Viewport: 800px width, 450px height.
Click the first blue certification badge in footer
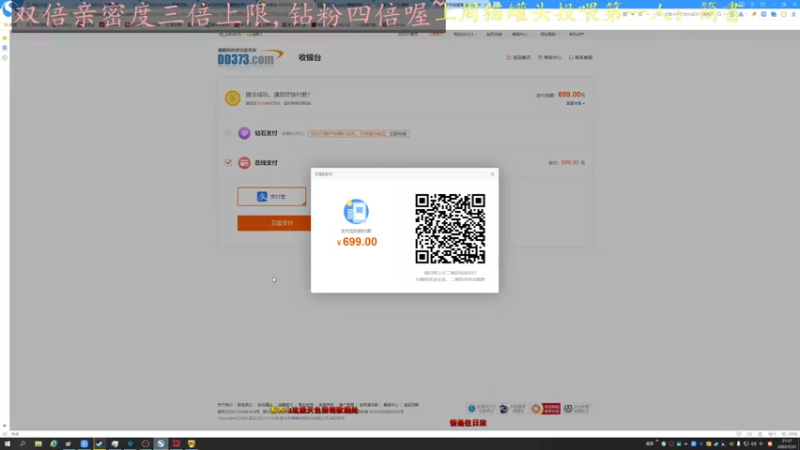point(481,409)
